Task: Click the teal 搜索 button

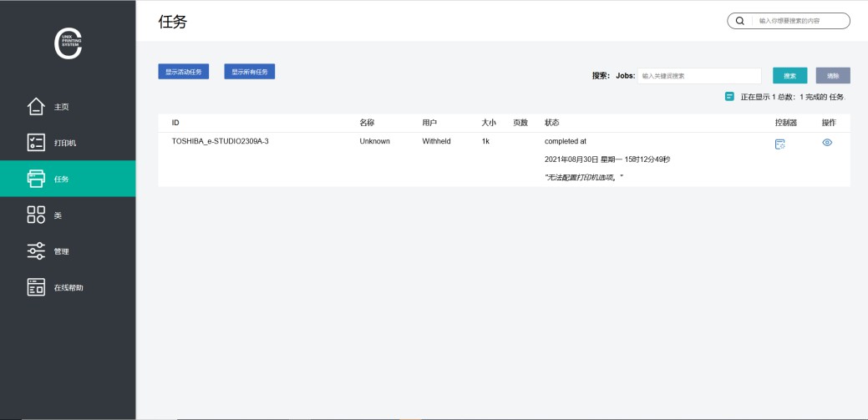Action: (x=789, y=76)
